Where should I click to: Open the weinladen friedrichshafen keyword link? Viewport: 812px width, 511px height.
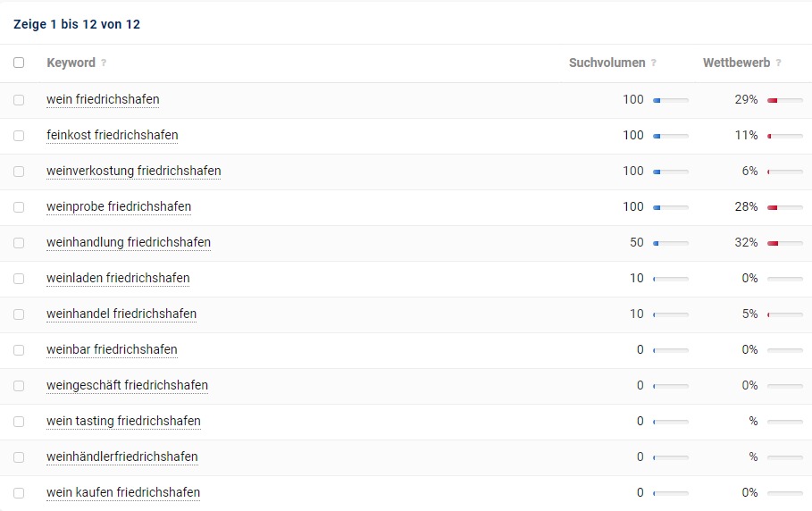click(118, 278)
